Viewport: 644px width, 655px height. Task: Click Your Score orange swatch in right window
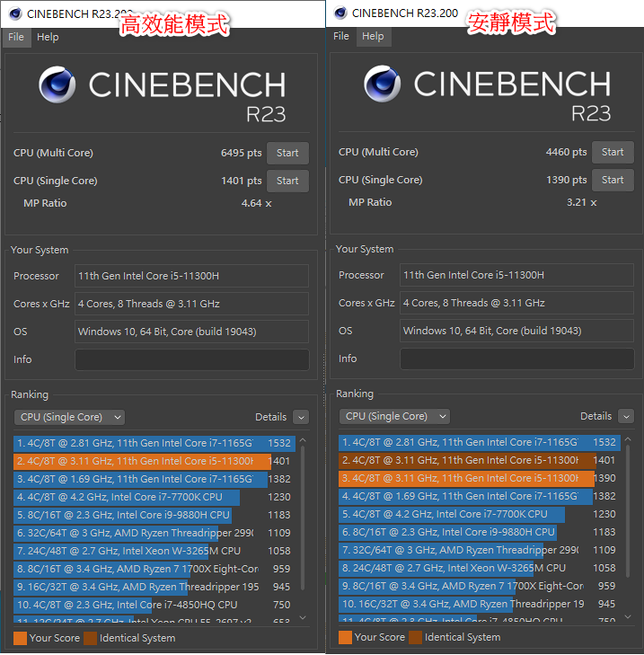point(345,637)
